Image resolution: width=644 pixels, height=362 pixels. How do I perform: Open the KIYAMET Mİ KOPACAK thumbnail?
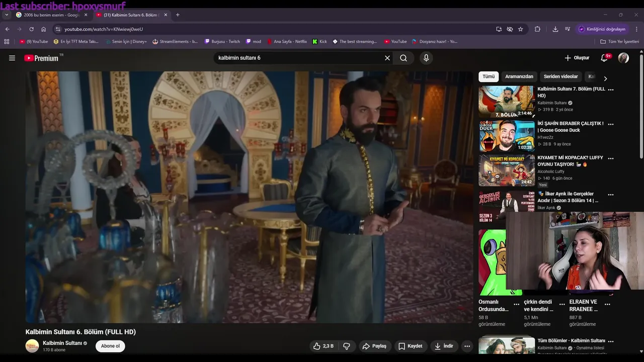tap(506, 170)
